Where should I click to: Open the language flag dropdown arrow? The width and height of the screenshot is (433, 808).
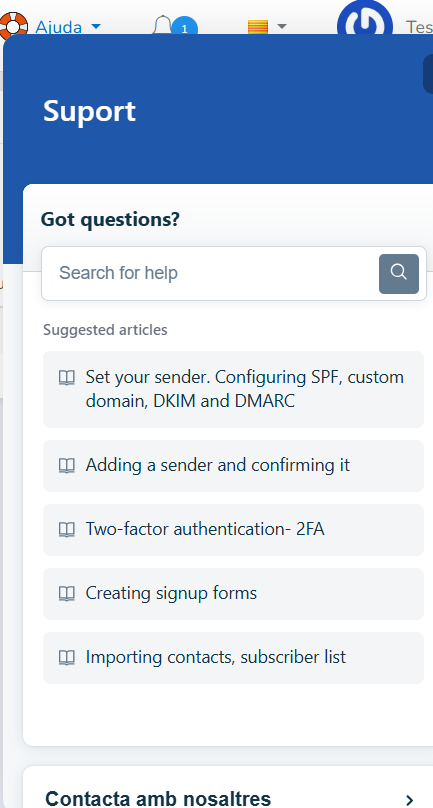[x=281, y=26]
